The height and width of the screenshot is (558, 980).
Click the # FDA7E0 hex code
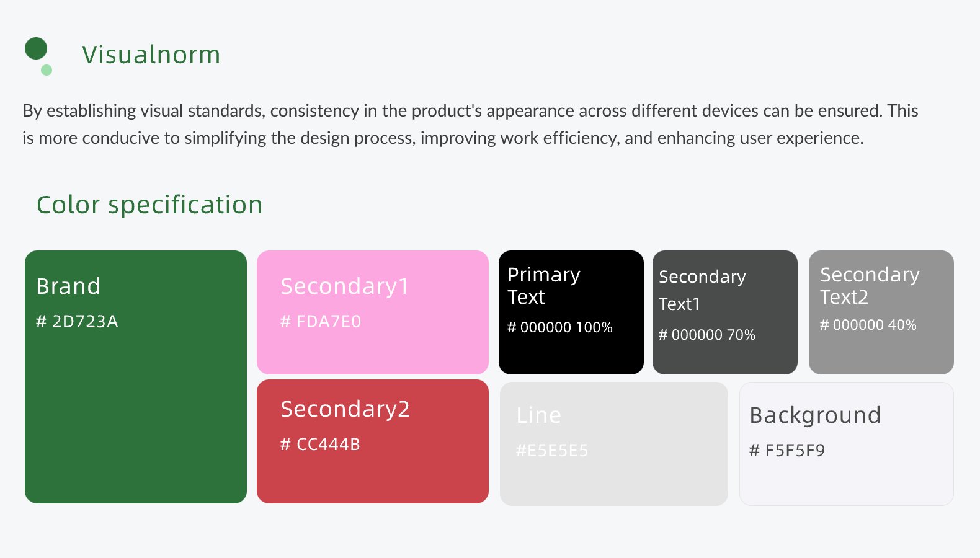(x=320, y=321)
